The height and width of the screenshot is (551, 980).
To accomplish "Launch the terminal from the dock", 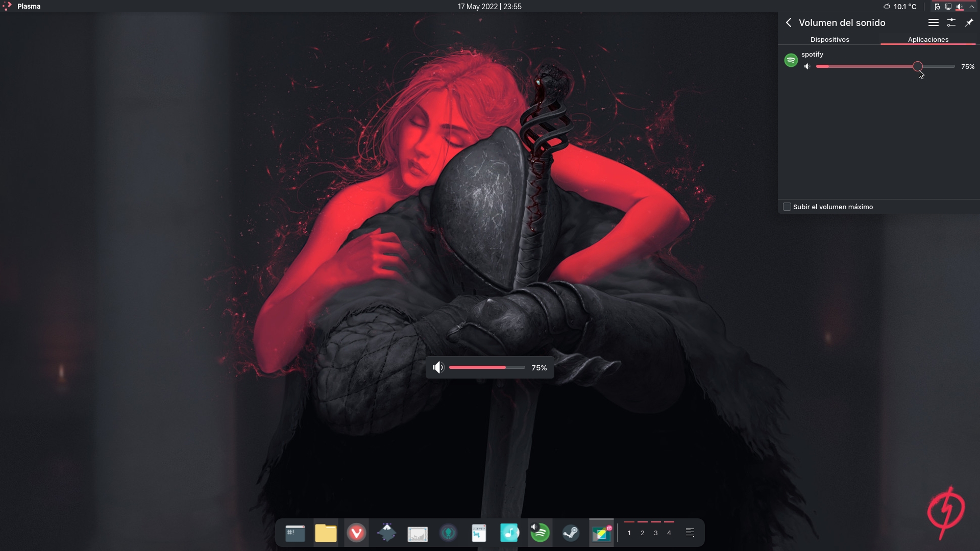I will (x=295, y=533).
